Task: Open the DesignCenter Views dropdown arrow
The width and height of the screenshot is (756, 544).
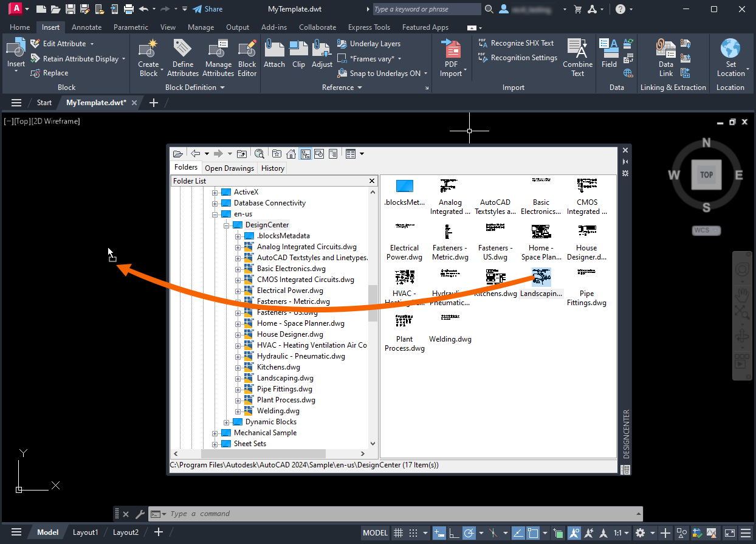Action: pyautogui.click(x=362, y=154)
